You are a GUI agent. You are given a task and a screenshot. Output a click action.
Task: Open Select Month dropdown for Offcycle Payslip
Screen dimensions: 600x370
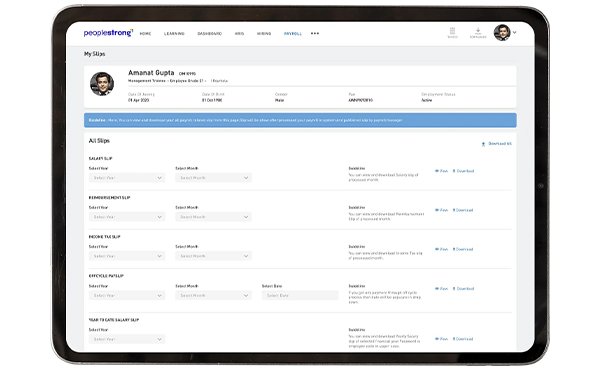point(214,295)
